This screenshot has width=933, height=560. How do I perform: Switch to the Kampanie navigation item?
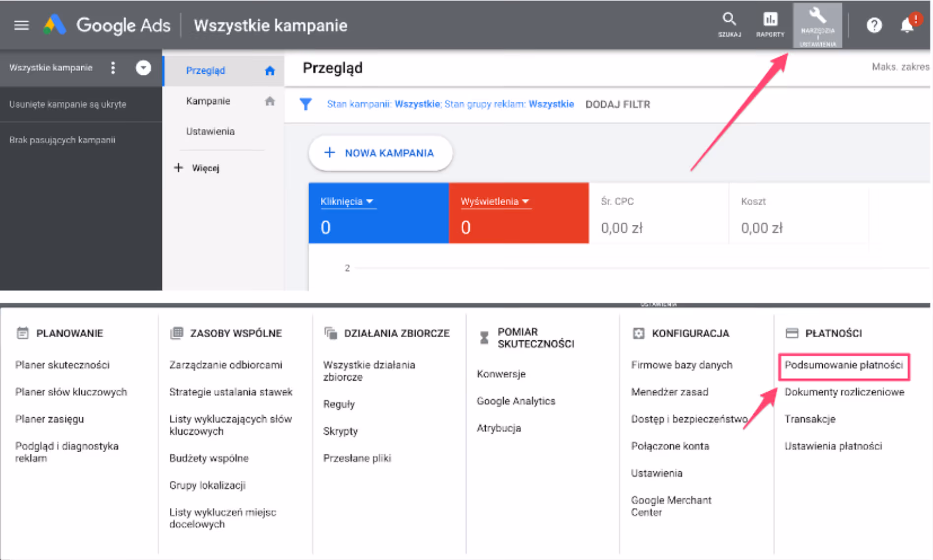[x=208, y=101]
